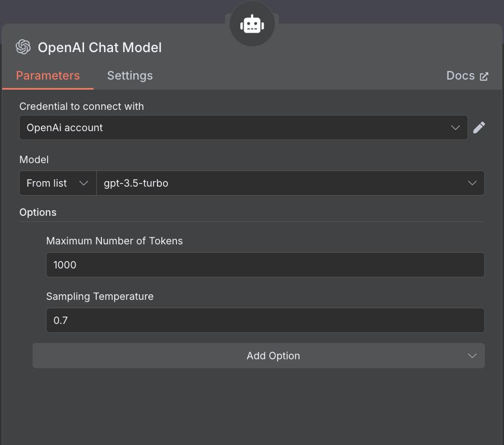Click the Maximum Number of Tokens label
This screenshot has height=445, width=504.
(114, 240)
